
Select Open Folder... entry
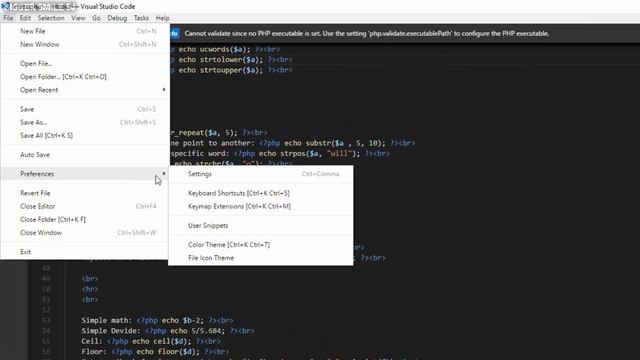coord(85,76)
